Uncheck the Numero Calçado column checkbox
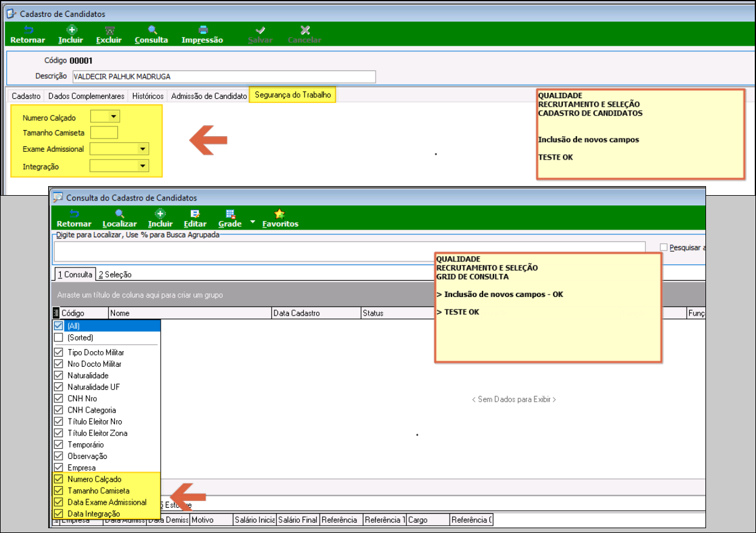756x533 pixels. pos(58,479)
